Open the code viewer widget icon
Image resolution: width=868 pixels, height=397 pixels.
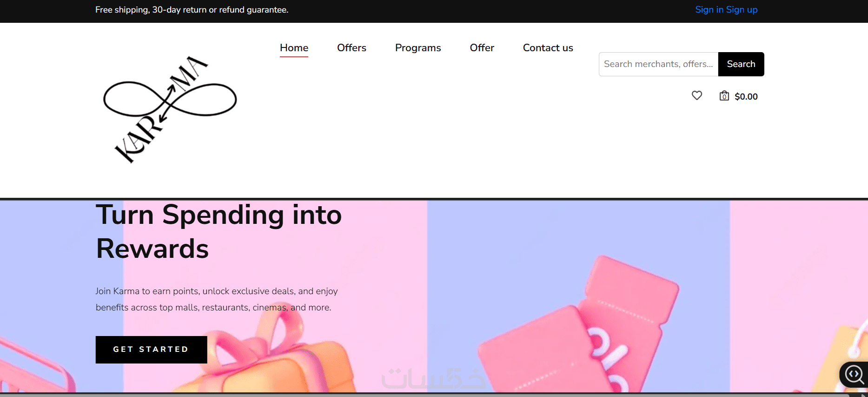pos(854,374)
